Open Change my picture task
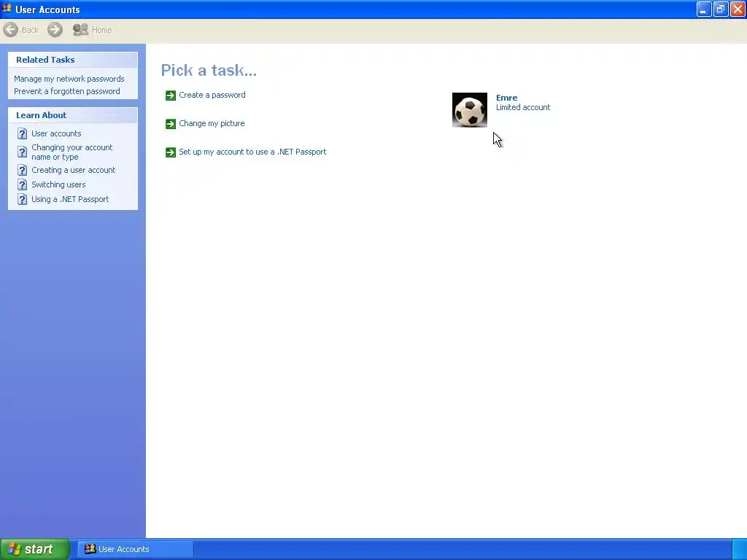 coord(212,123)
